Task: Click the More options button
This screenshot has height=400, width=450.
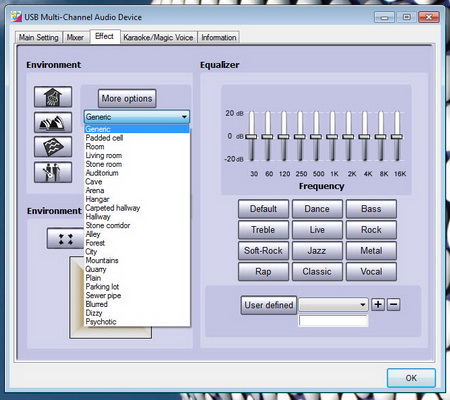Action: [127, 99]
